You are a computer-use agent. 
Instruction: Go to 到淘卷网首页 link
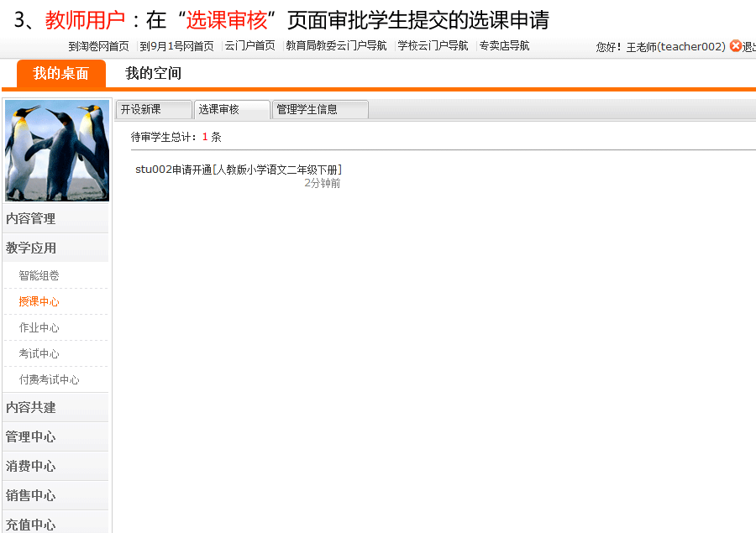98,46
